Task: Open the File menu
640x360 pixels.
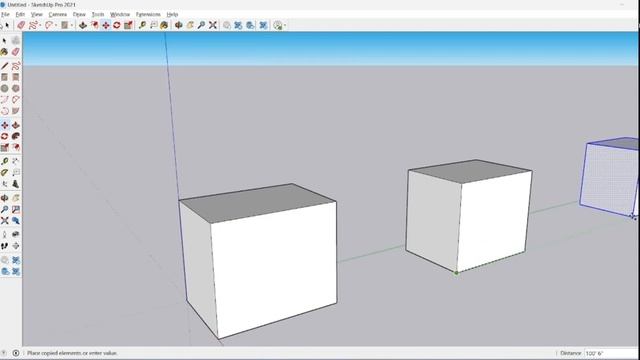Action: click(x=5, y=14)
